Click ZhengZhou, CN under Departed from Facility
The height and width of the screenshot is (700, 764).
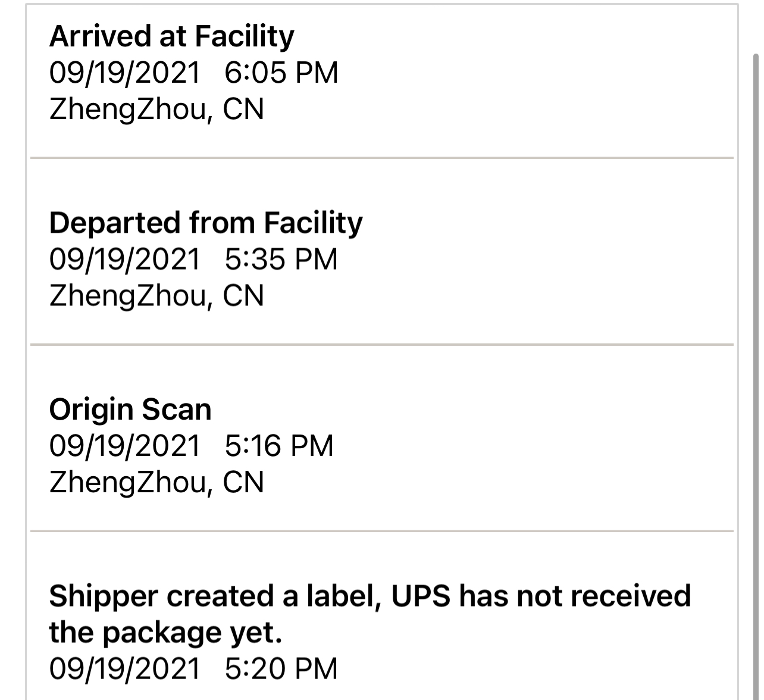(156, 296)
